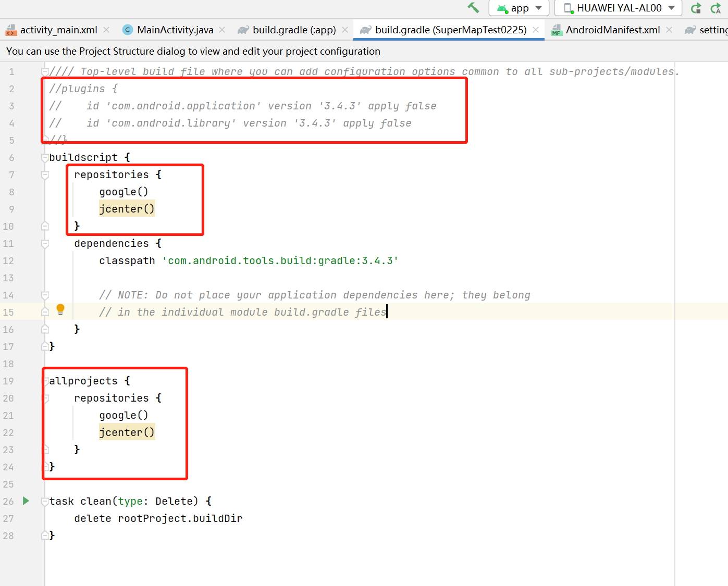Close the build.gradle (:app) tab
728x586 pixels.
click(x=345, y=30)
